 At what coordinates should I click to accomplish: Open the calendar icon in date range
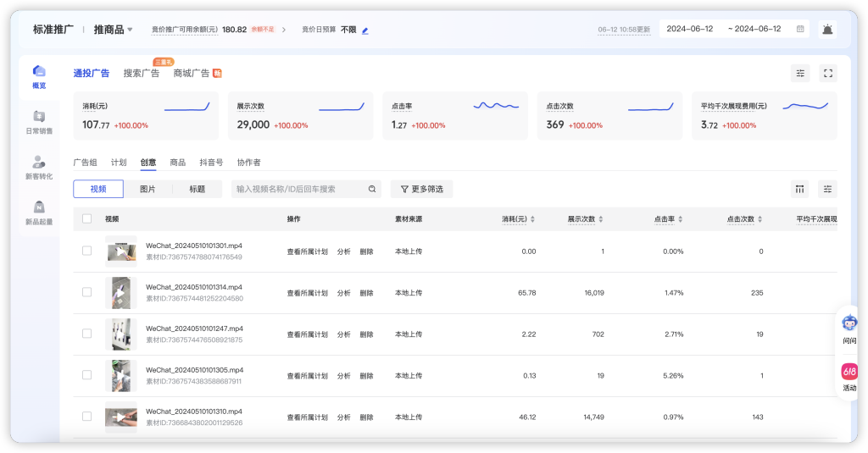tap(800, 29)
